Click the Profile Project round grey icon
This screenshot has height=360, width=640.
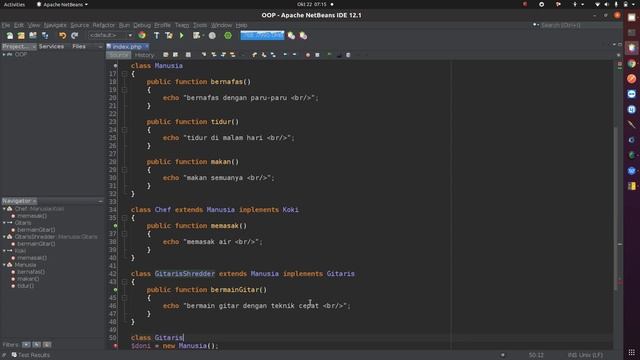coord(212,36)
